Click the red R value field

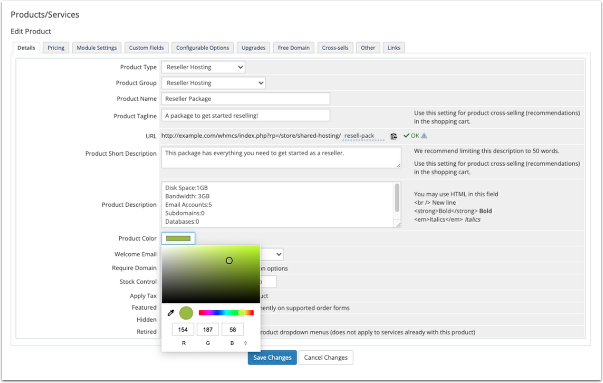pos(183,330)
